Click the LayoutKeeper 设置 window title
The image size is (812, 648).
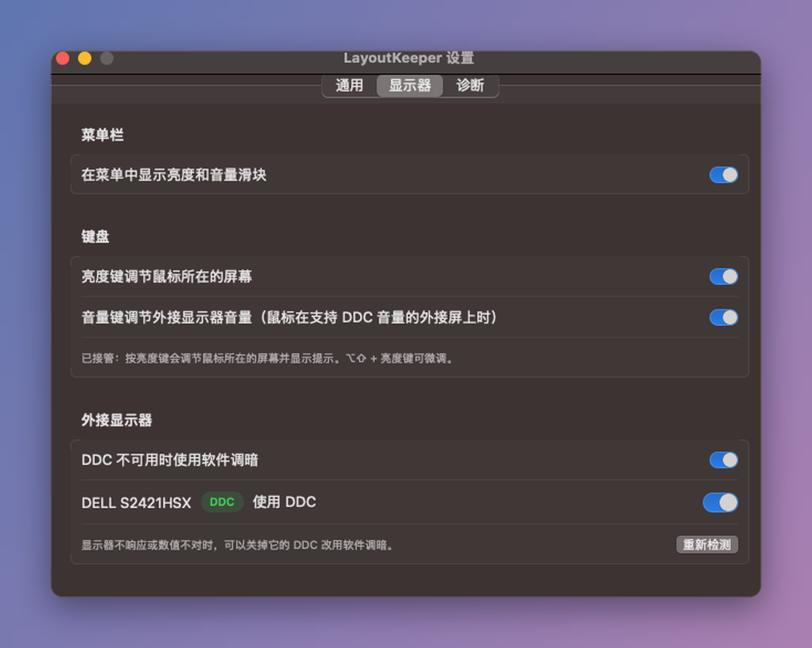pos(409,58)
